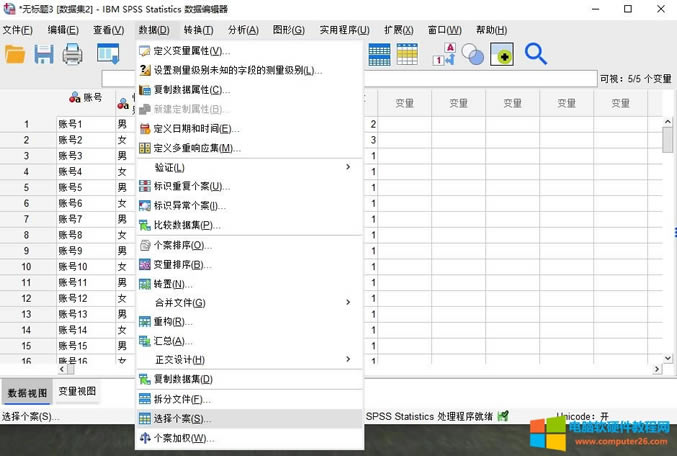
Task: Select 个案加权 menu entry
Action: (183, 438)
